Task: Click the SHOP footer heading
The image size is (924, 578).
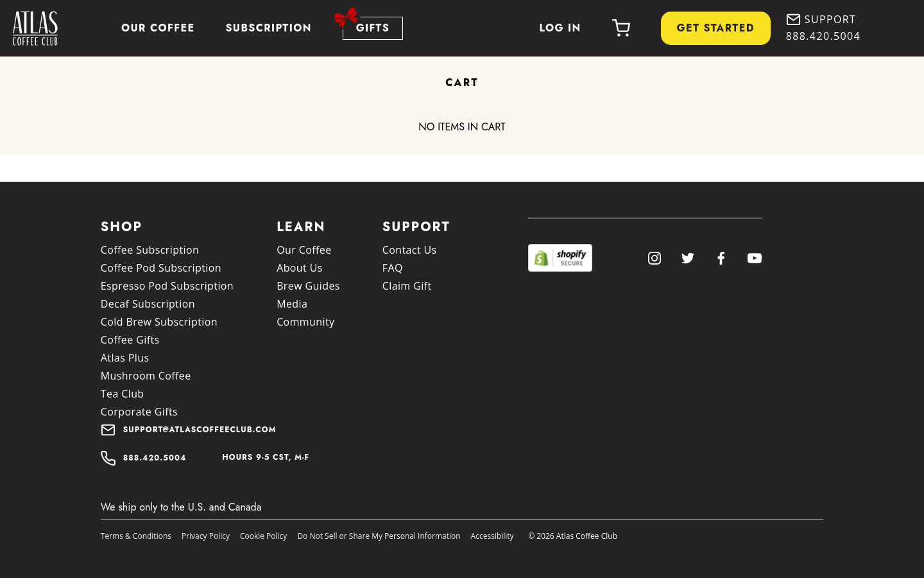Action: click(x=121, y=227)
